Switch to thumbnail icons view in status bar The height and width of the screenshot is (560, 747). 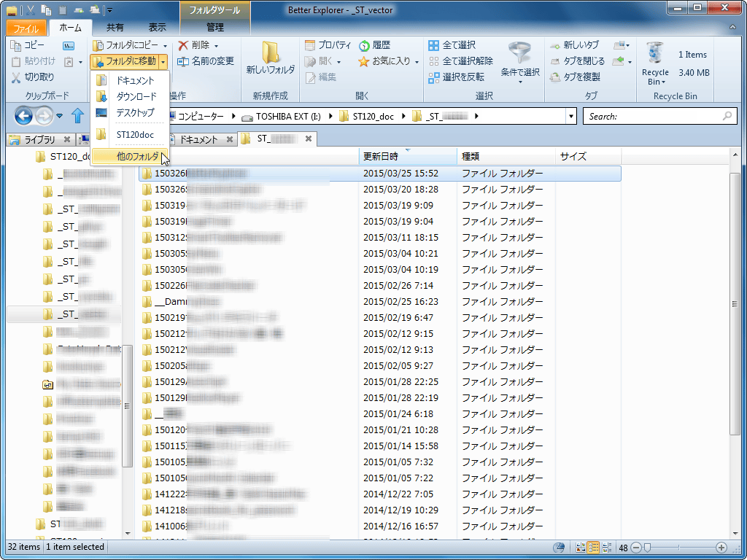581,548
